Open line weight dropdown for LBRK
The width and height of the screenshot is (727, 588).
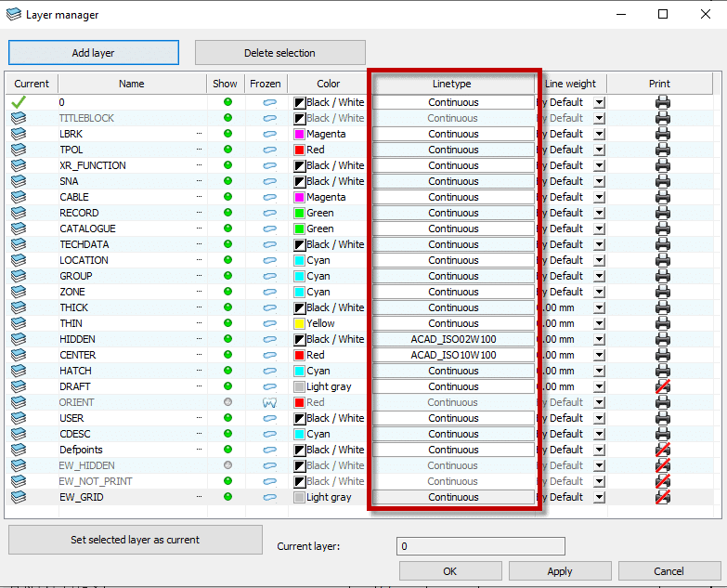click(600, 134)
